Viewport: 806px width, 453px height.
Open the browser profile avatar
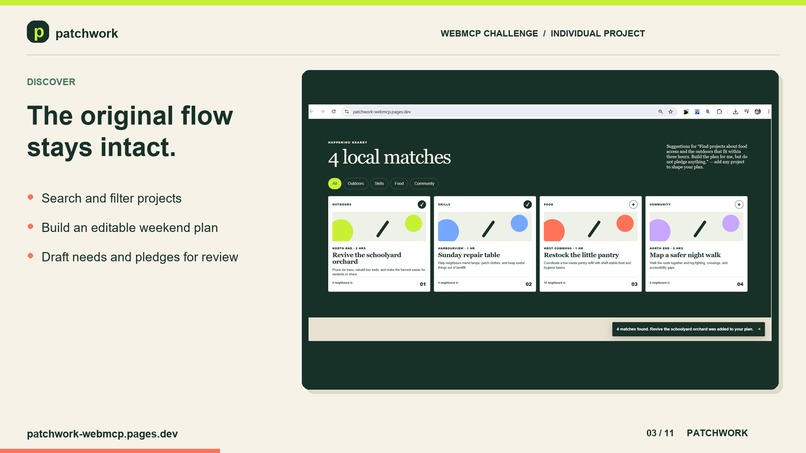(758, 112)
